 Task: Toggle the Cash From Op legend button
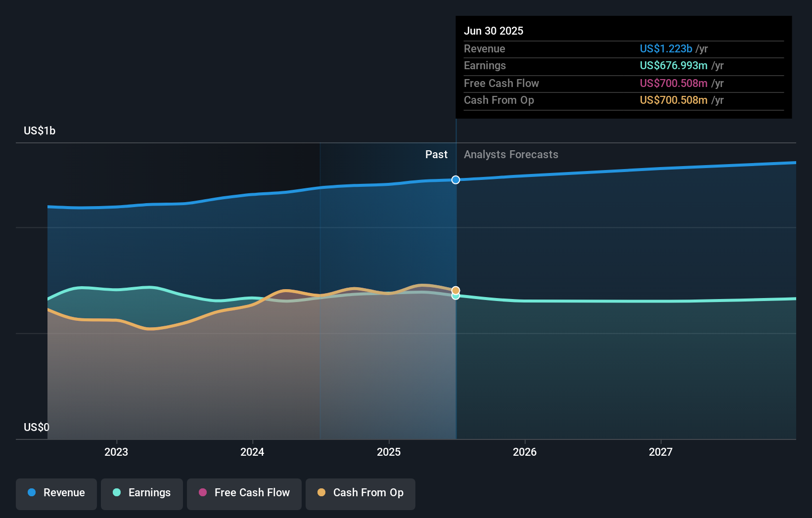point(361,494)
